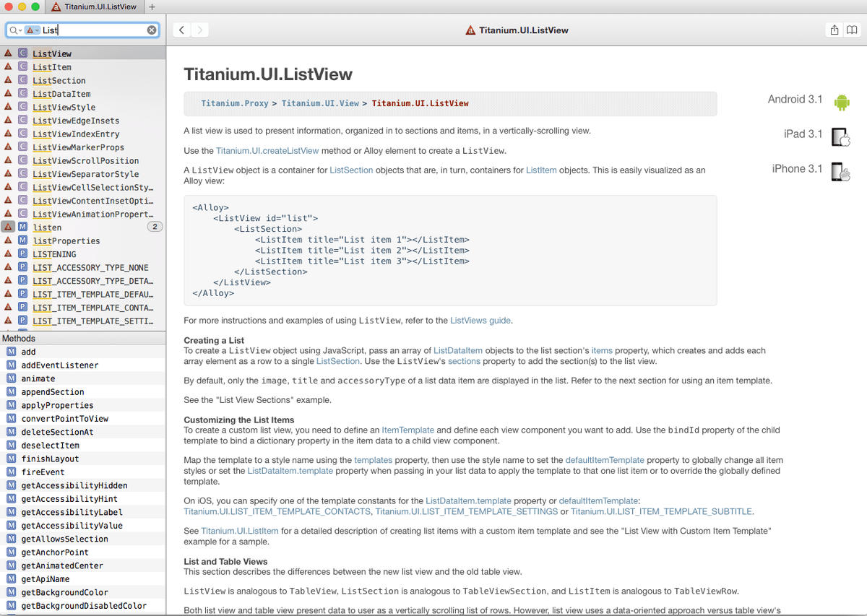
Task: Select the Titanium.UI.ListView tab
Action: [93, 6]
